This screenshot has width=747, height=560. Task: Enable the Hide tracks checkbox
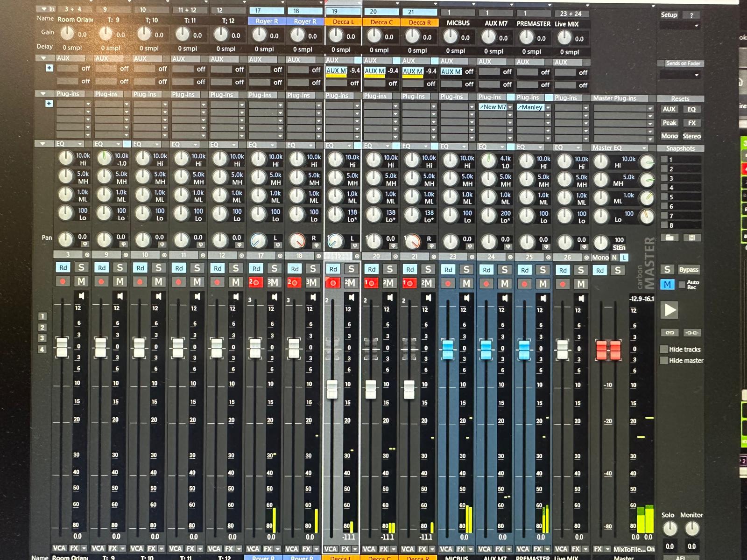coord(664,349)
